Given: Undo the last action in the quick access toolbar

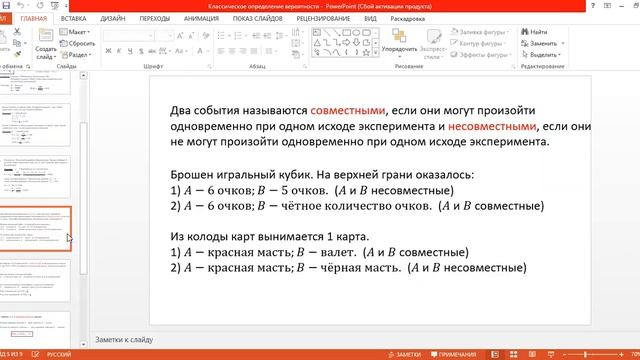Looking at the screenshot, I should point(20,6).
